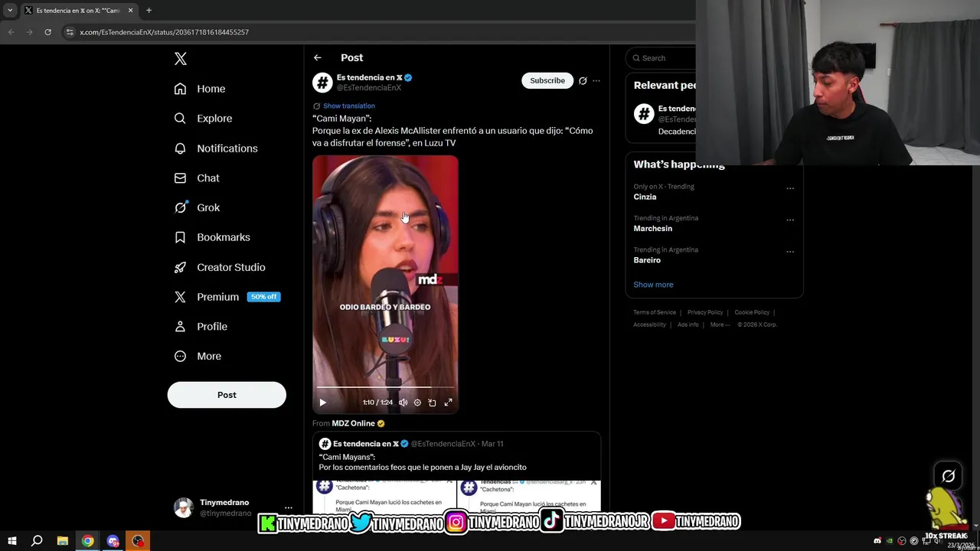The width and height of the screenshot is (980, 551).
Task: Click the X logo in the sidebar
Action: [181, 59]
